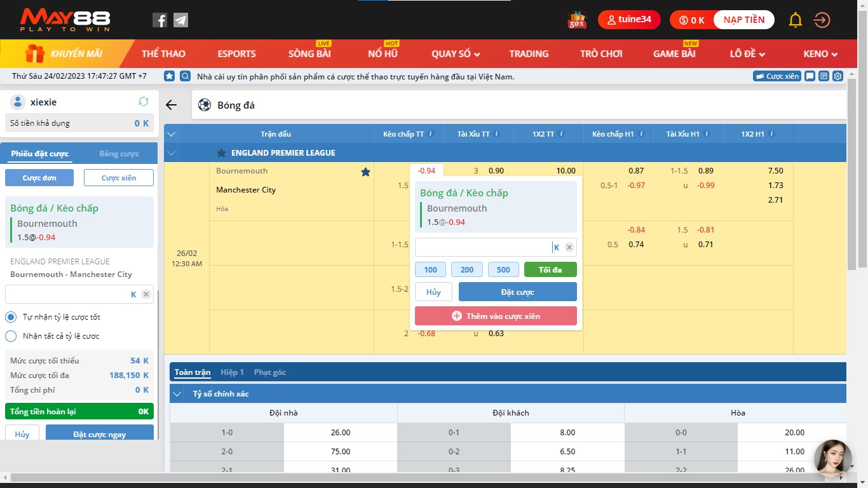Screen dimensions: 868x488
Task: Collapse the England Premier League group
Action: pyautogui.click(x=171, y=153)
